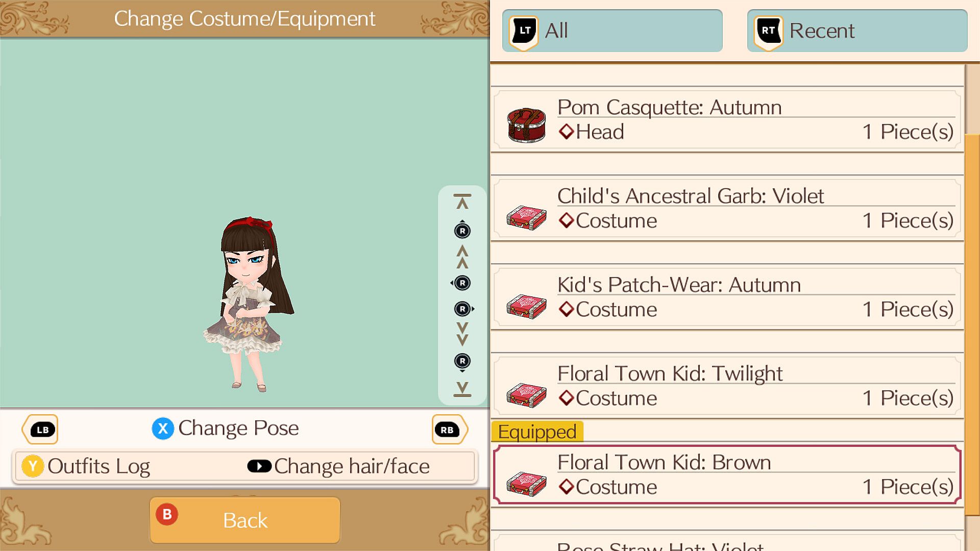Click the Back button
The image size is (980, 551).
tap(245, 520)
